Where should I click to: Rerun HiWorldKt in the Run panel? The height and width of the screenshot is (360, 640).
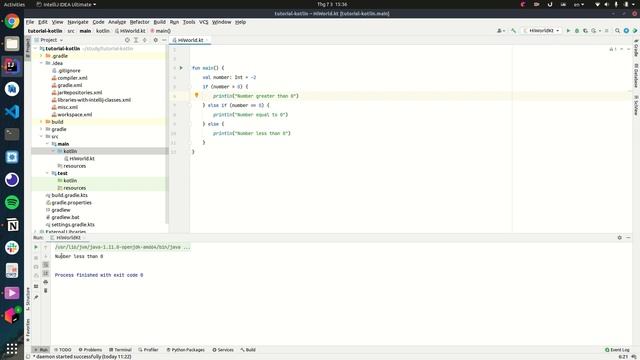[36, 247]
